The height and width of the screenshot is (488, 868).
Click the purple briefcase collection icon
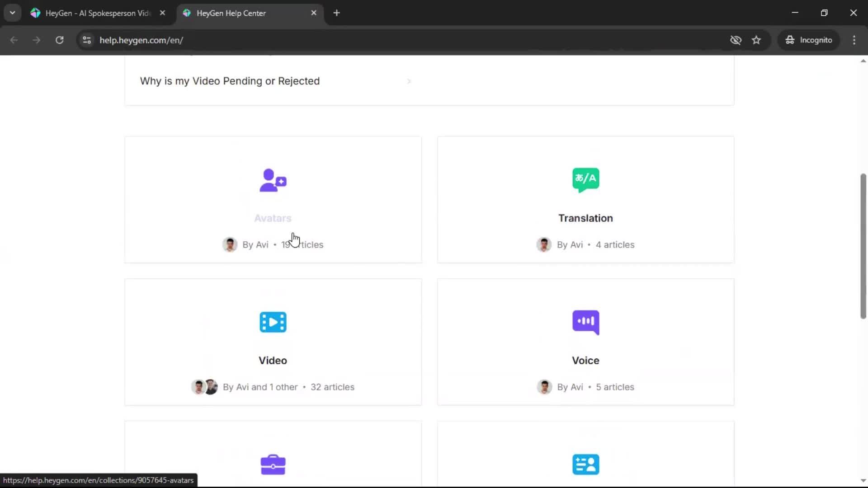[273, 465]
